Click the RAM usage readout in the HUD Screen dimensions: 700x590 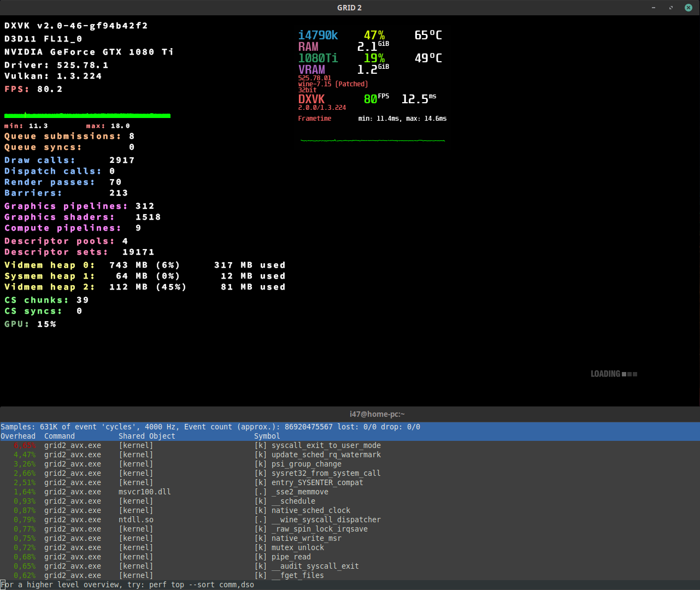point(368,46)
